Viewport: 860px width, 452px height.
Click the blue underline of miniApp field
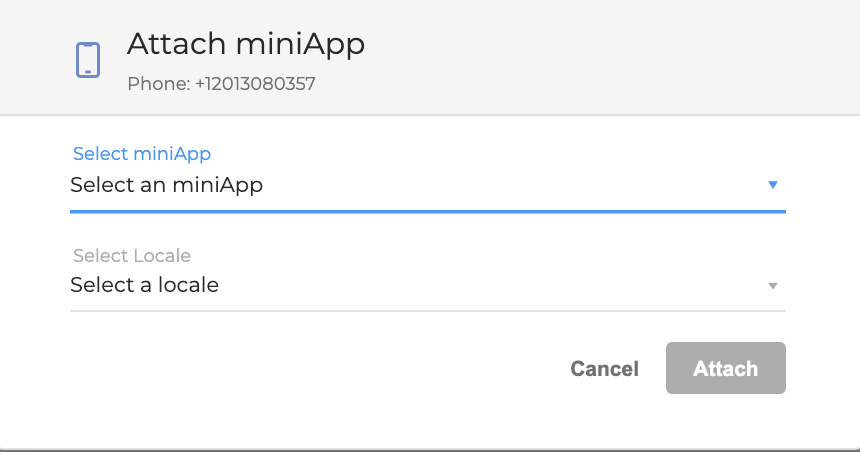coord(428,211)
